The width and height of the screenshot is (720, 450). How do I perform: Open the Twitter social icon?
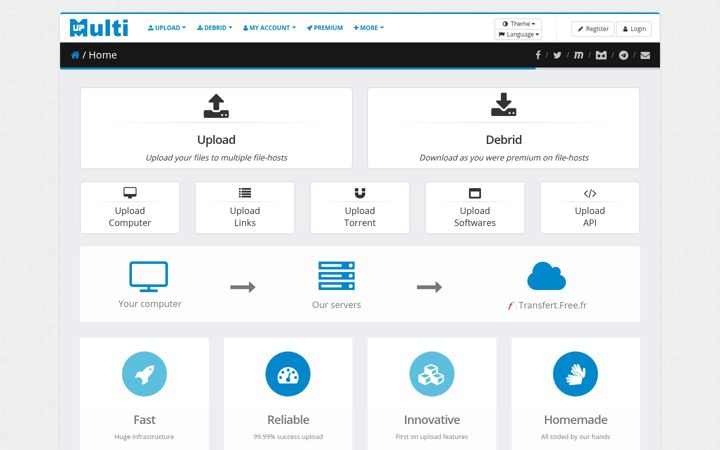(557, 55)
